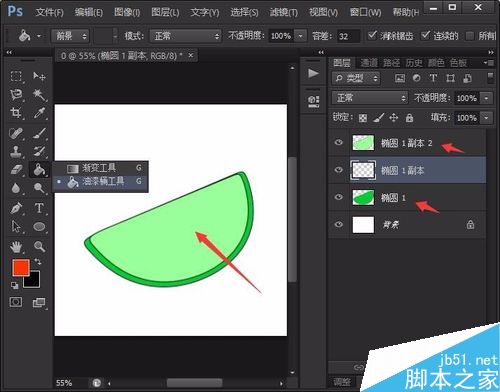Select the Pen tool
Viewport: 500px width, 392px height.
point(16,208)
